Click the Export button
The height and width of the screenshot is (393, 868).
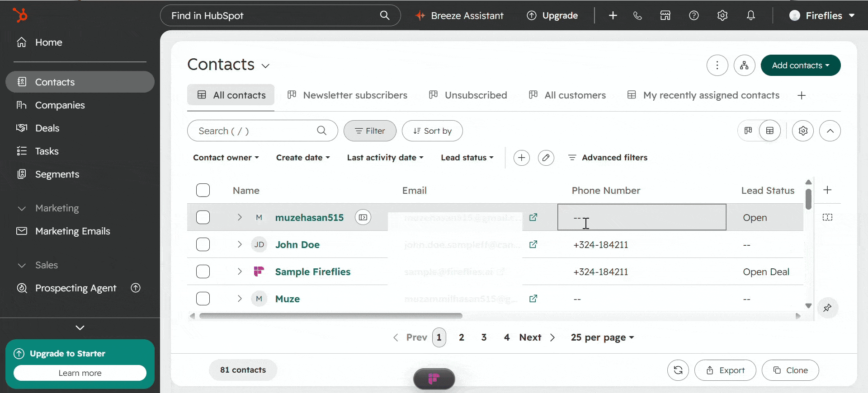point(725,370)
